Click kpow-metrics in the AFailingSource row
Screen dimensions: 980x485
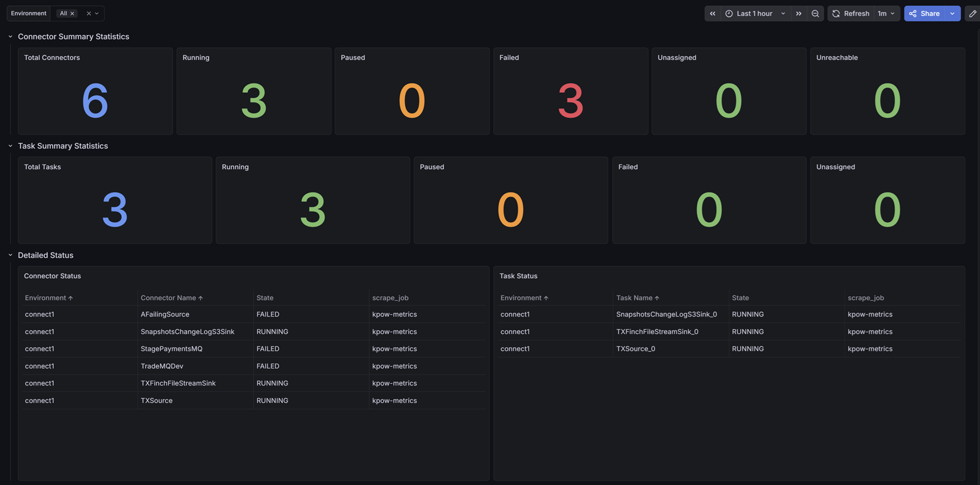tap(394, 314)
